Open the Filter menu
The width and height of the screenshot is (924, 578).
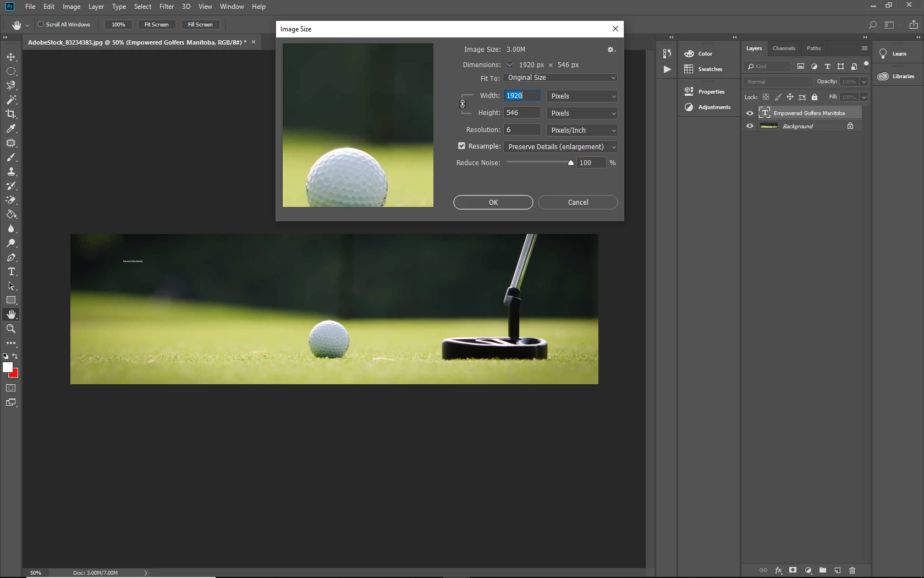[167, 7]
